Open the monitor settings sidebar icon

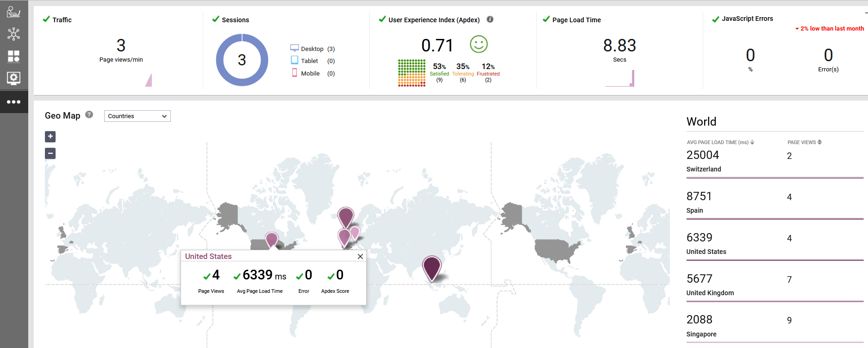click(x=13, y=78)
